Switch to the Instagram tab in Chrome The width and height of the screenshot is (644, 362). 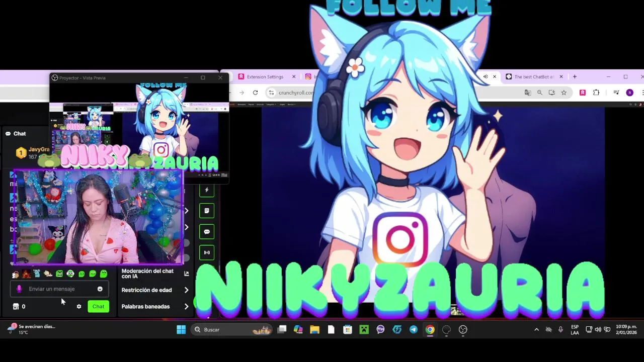pyautogui.click(x=311, y=77)
